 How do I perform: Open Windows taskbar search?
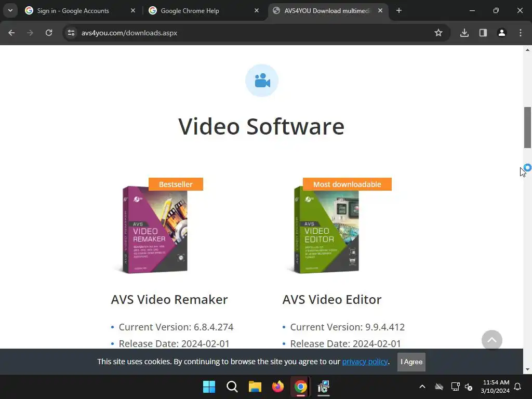click(232, 387)
